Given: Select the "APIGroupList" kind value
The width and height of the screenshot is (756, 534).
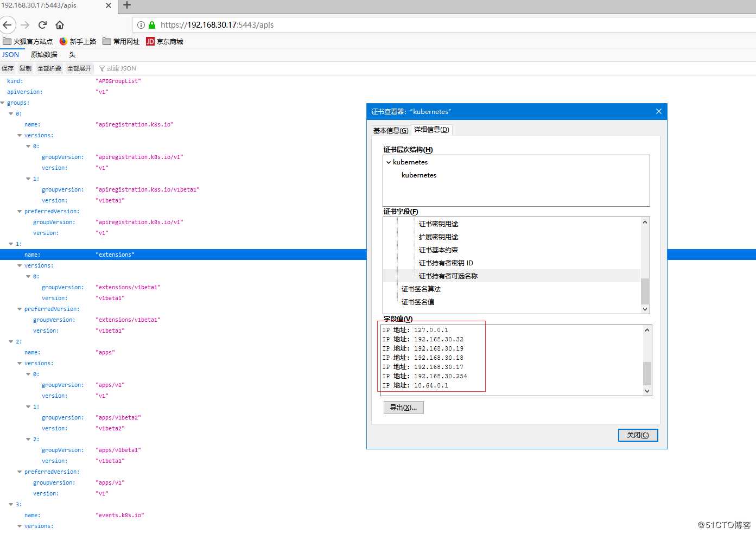Looking at the screenshot, I should point(118,81).
